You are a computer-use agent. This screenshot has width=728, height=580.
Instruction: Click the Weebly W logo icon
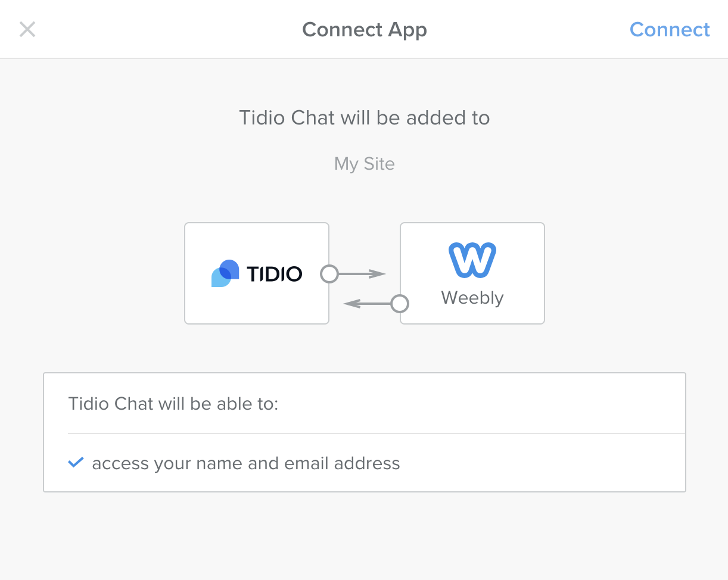(x=472, y=260)
